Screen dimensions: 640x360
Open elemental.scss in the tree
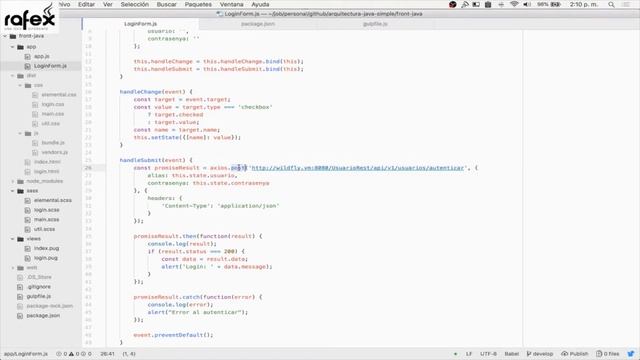(x=53, y=200)
